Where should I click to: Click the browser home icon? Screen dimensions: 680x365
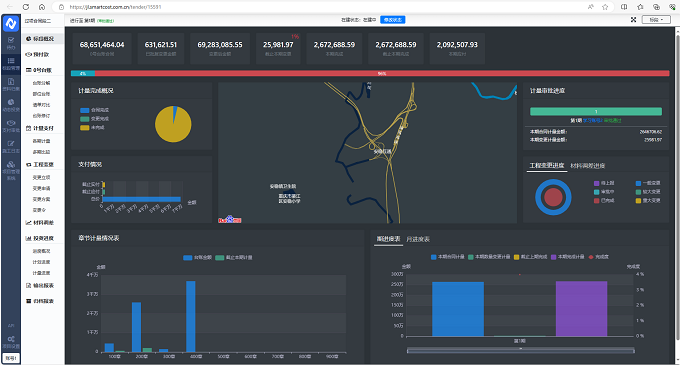pyautogui.click(x=42, y=7)
